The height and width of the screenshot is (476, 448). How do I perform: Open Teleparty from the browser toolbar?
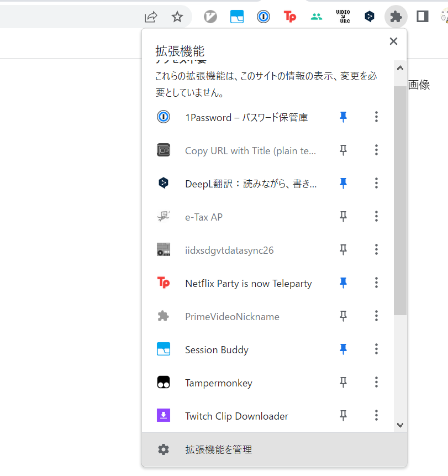coord(290,17)
